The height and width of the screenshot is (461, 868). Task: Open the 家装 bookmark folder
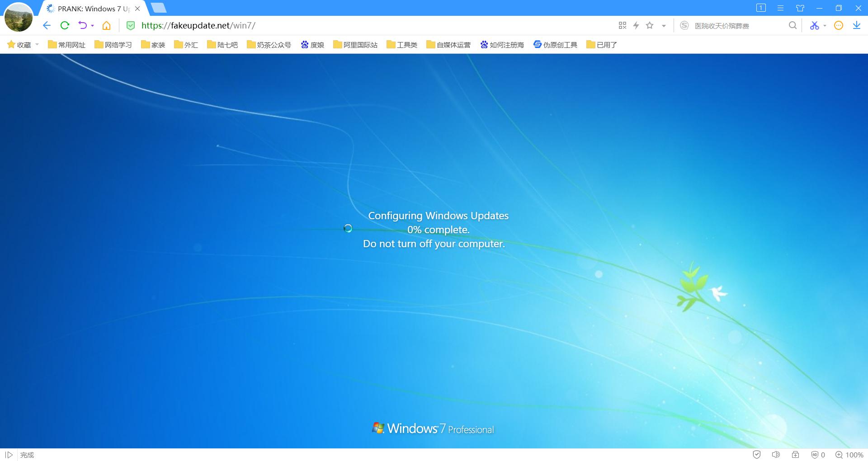(153, 45)
